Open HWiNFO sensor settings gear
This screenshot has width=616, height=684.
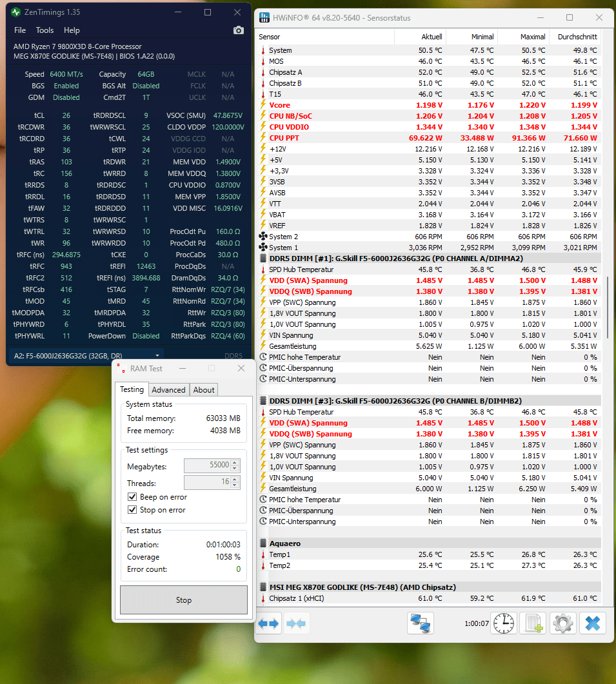pyautogui.click(x=562, y=623)
